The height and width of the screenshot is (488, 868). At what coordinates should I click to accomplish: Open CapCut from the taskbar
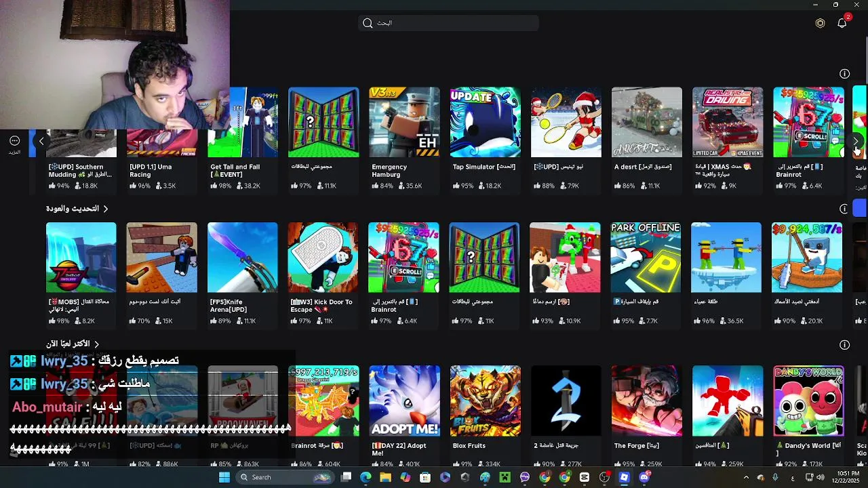tap(585, 477)
